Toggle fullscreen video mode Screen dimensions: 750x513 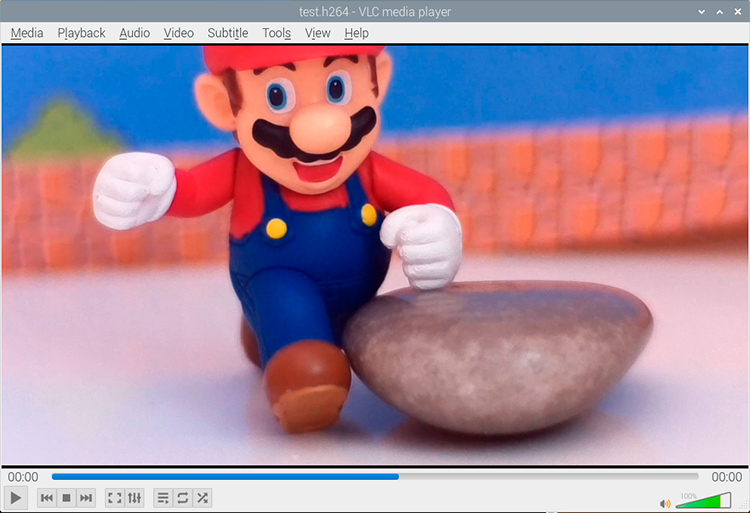115,498
